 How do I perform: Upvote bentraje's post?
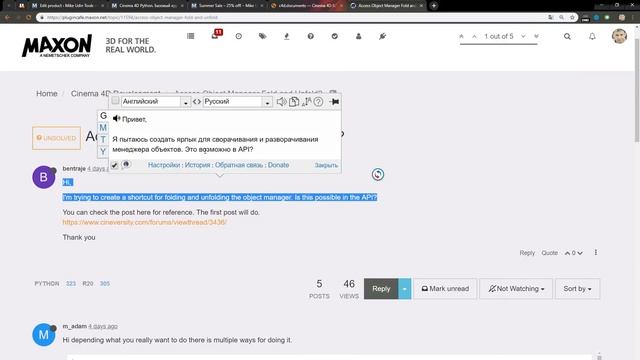[x=567, y=253]
